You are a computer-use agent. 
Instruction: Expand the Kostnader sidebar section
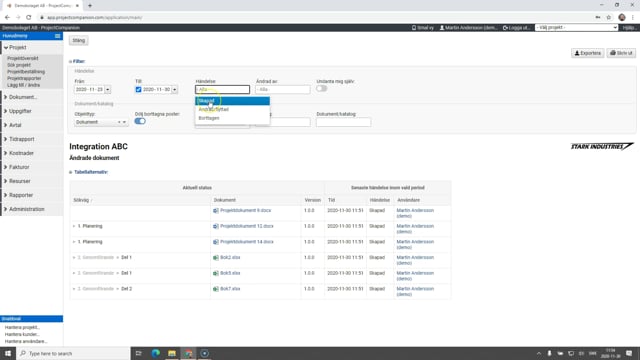(19, 153)
